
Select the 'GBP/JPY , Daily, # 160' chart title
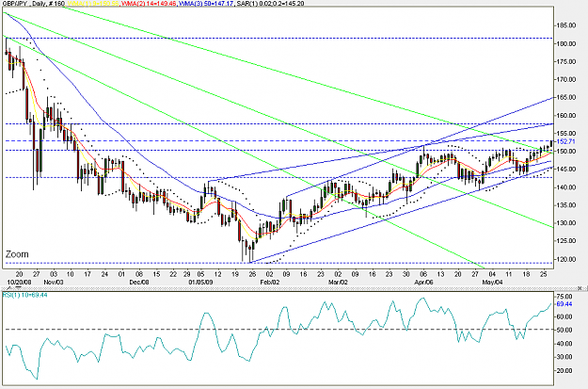[x=34, y=4]
